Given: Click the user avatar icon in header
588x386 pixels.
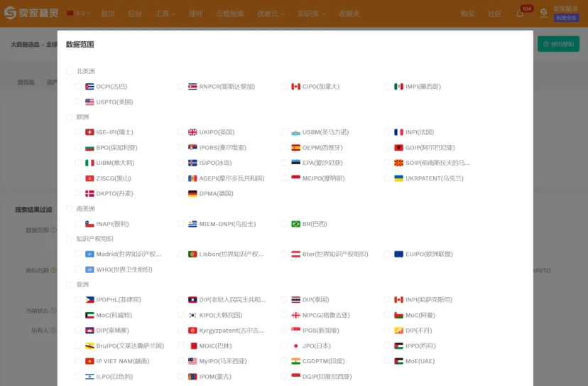Looking at the screenshot, I should click(x=543, y=13).
